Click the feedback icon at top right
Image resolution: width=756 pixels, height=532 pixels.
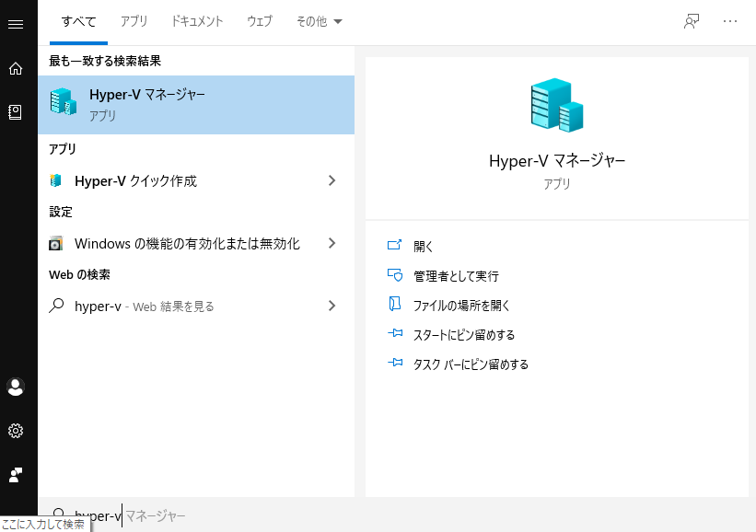(692, 22)
